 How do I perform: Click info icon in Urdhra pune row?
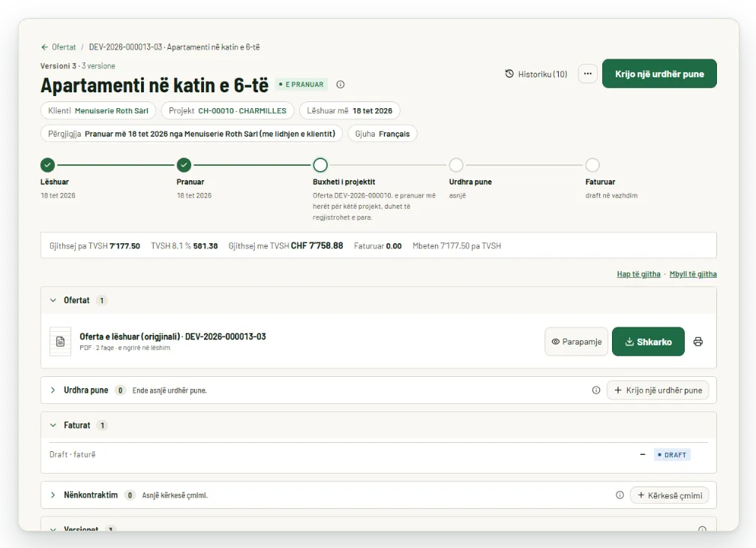(x=596, y=390)
